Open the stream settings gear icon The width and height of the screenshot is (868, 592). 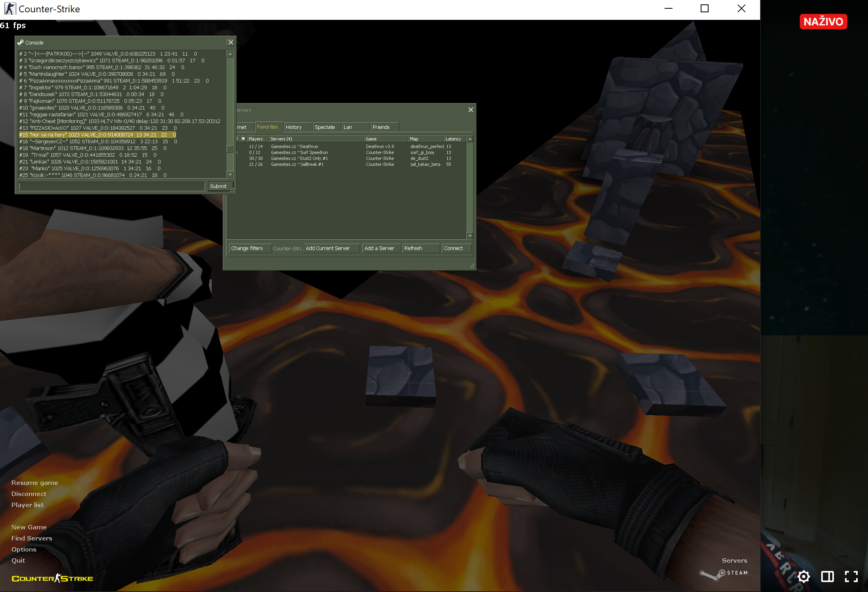pyautogui.click(x=803, y=577)
